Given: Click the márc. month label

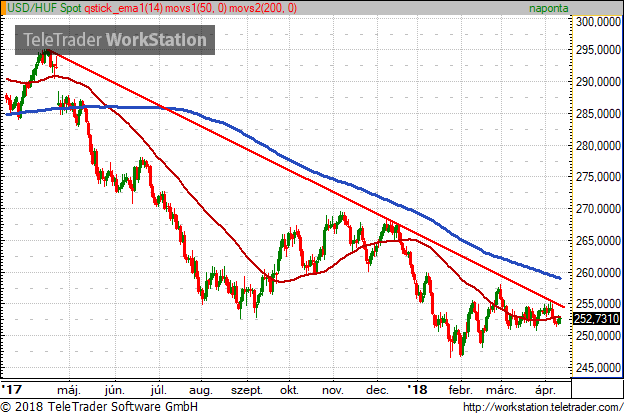Looking at the screenshot, I should point(501,390).
